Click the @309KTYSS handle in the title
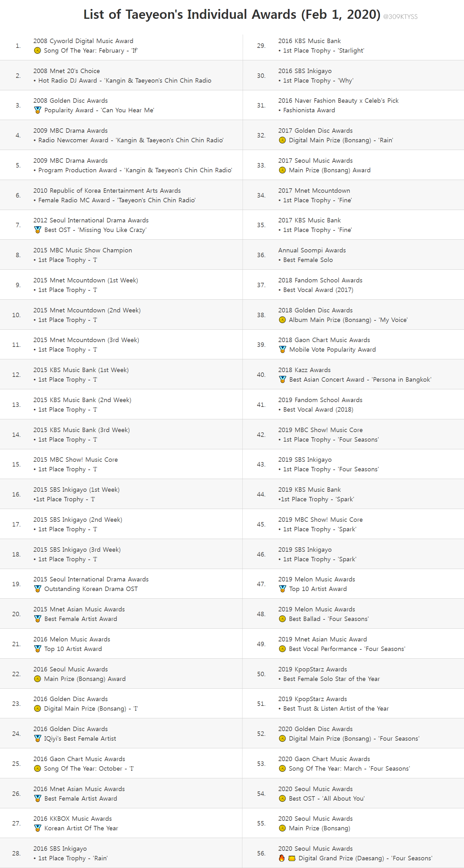This screenshot has width=464, height=868. 400,17
